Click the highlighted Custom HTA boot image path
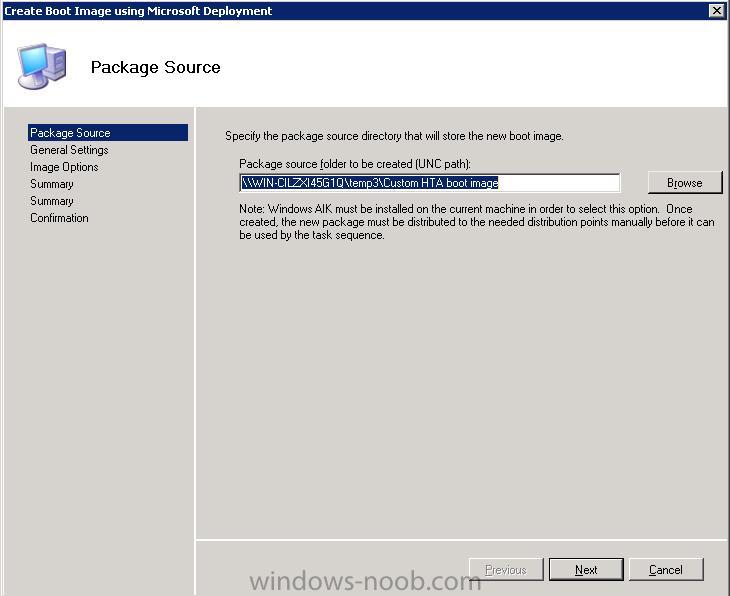The height and width of the screenshot is (596, 730). [x=370, y=183]
